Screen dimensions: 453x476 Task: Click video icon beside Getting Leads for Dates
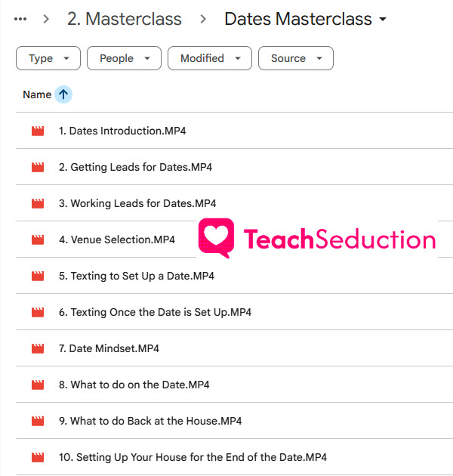coord(38,167)
